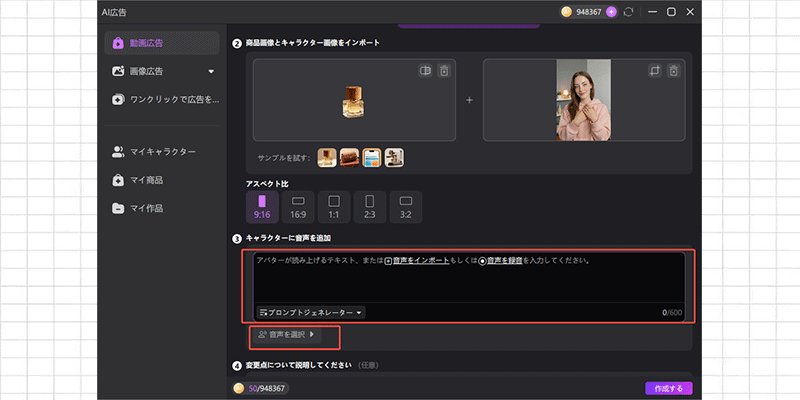The height and width of the screenshot is (400, 800).
Task: Open the 動画広告 section in sidebar
Action: pyautogui.click(x=162, y=43)
